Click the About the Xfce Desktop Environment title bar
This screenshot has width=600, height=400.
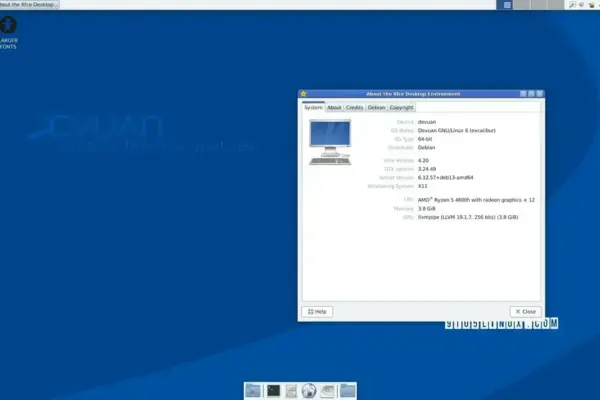413,94
